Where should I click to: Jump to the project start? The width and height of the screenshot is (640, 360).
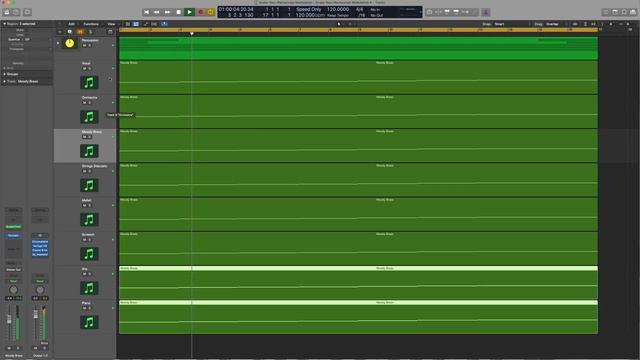[146, 12]
